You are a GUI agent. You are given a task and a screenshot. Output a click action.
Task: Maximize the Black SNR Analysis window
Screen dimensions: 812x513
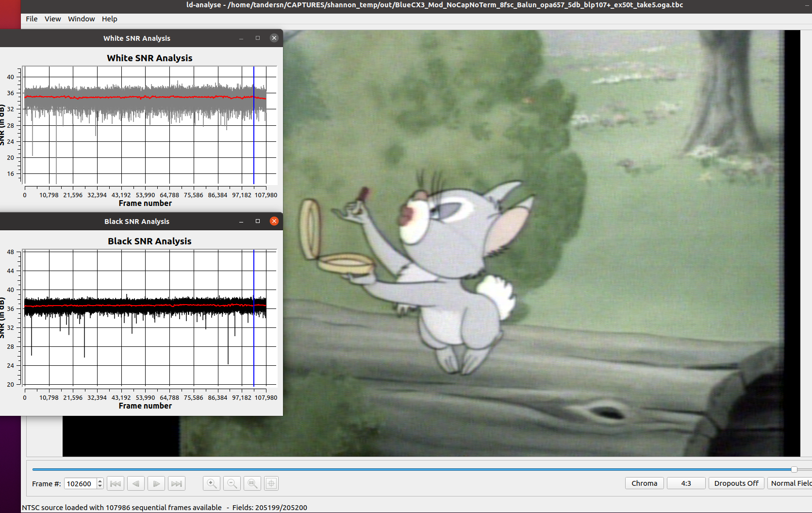tap(258, 221)
